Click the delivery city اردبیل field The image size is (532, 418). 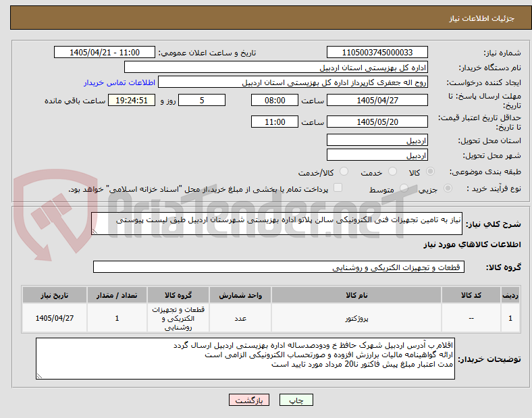tap(377, 155)
